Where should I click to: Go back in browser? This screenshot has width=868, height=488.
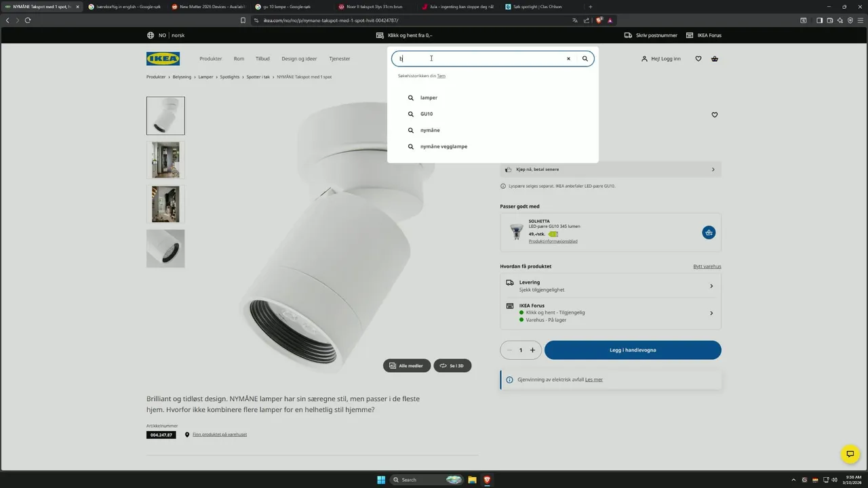7,20
